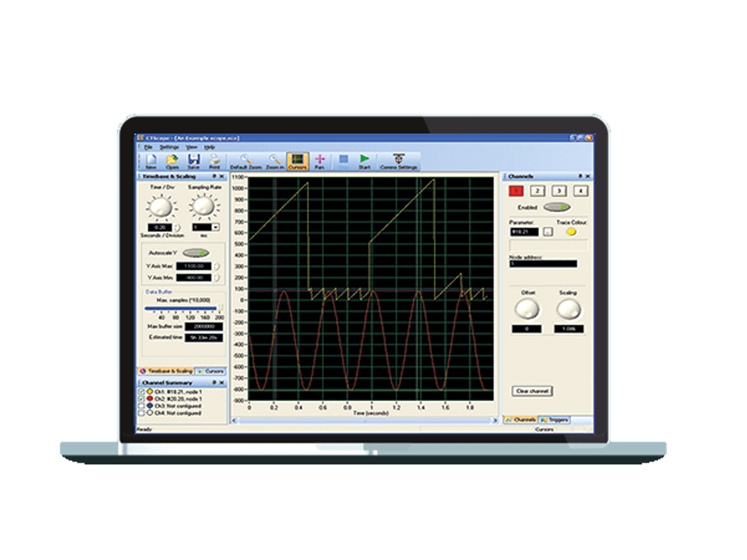Toggle the channel Enabled switch
Screen dimensions: 747x560
pos(557,207)
